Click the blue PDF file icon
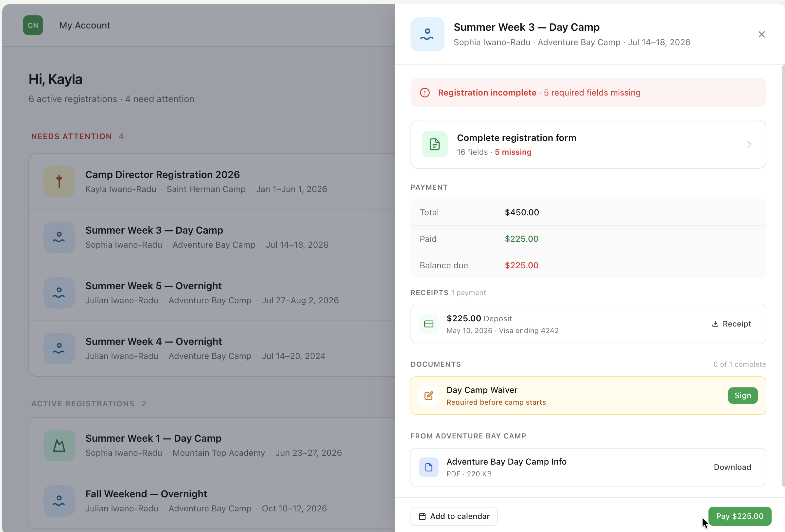This screenshot has height=532, width=785. pyautogui.click(x=428, y=467)
